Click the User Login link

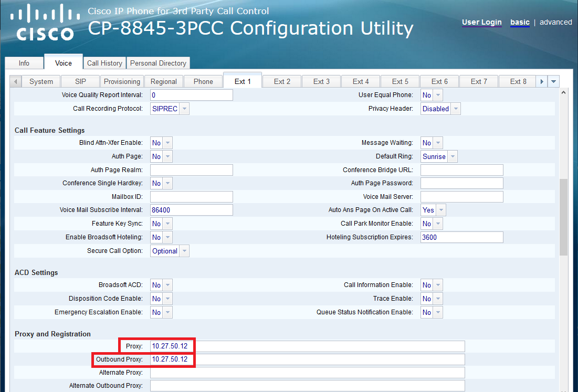[x=481, y=22]
